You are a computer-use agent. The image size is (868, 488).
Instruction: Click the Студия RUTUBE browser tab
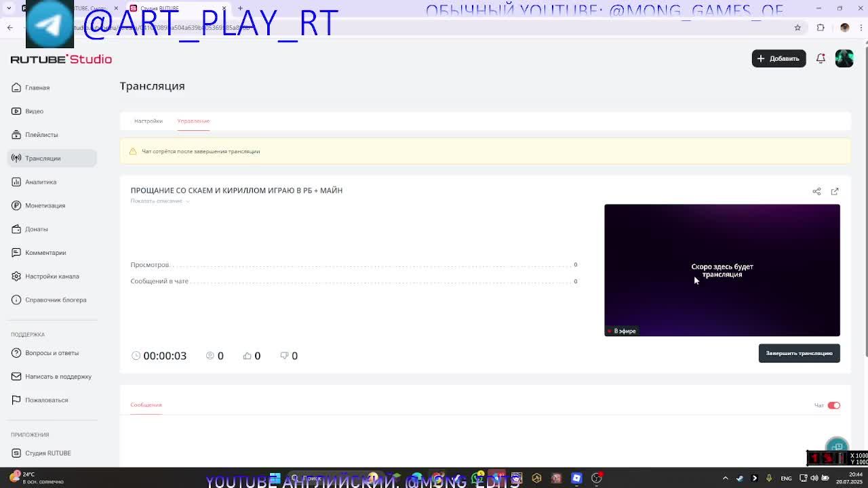tap(178, 8)
